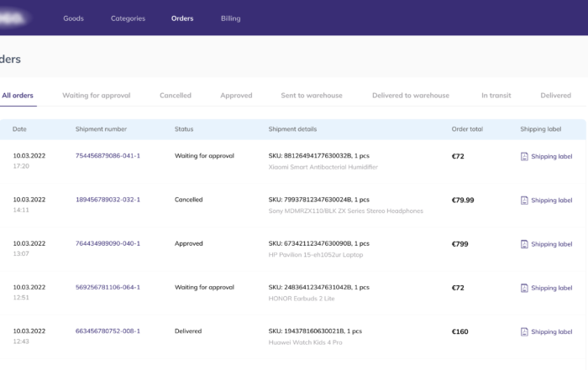Open shipment 663456780752-008-1
The width and height of the screenshot is (588, 370).
108,331
